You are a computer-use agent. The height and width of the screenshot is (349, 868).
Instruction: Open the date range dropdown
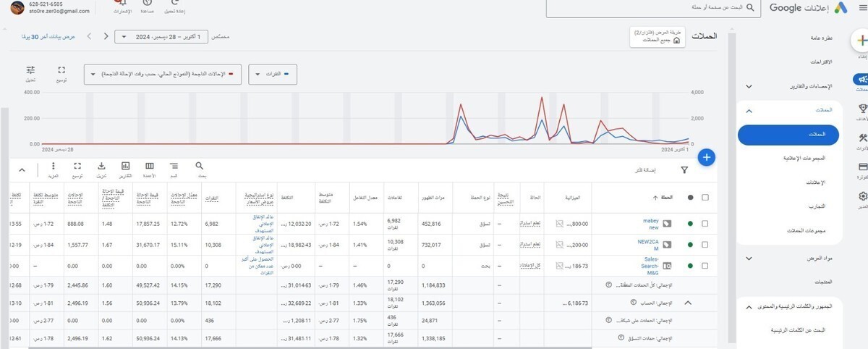[161, 36]
